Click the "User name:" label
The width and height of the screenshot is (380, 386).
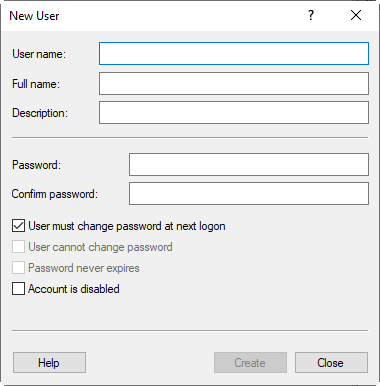tap(39, 54)
